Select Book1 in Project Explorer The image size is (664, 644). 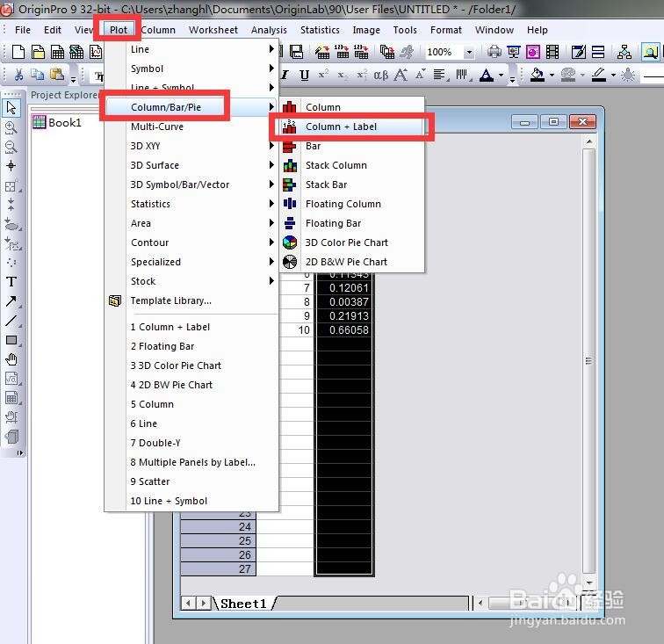pyautogui.click(x=57, y=122)
